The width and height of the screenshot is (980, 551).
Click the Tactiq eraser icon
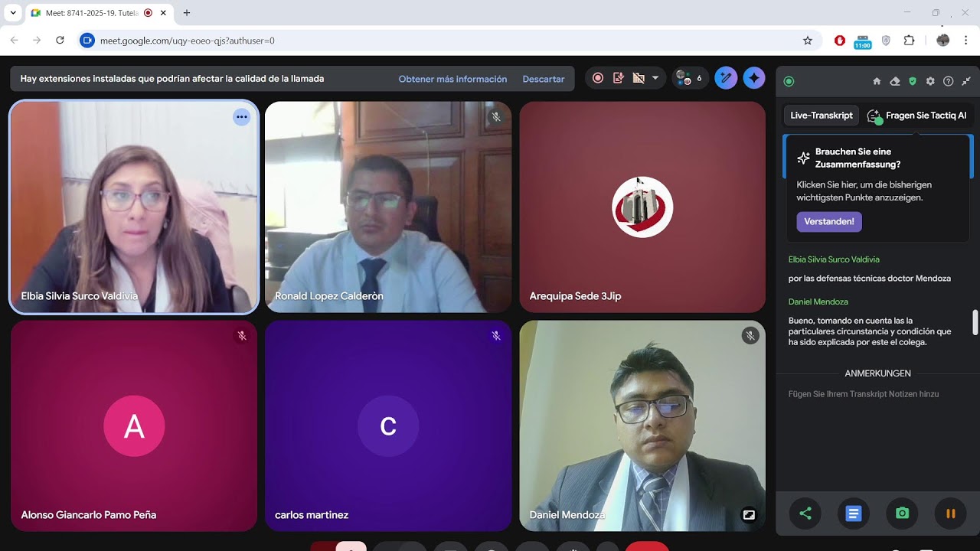894,81
